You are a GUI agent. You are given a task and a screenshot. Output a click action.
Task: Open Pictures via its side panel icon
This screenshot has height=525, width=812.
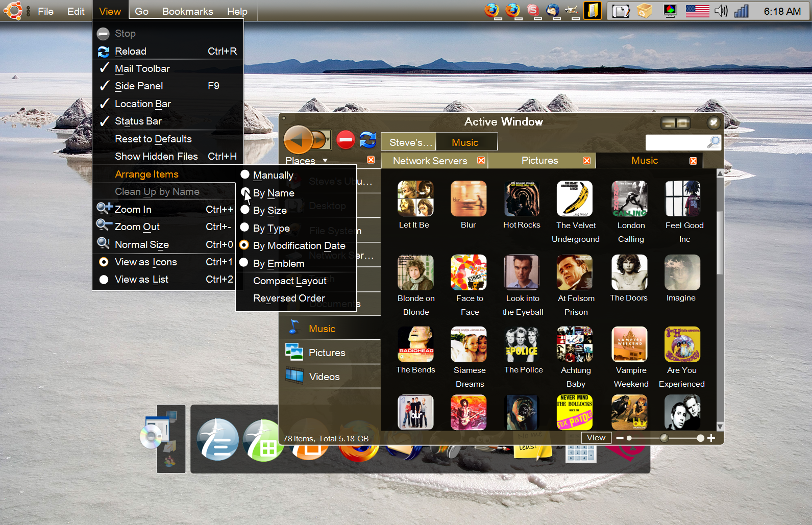pos(294,352)
